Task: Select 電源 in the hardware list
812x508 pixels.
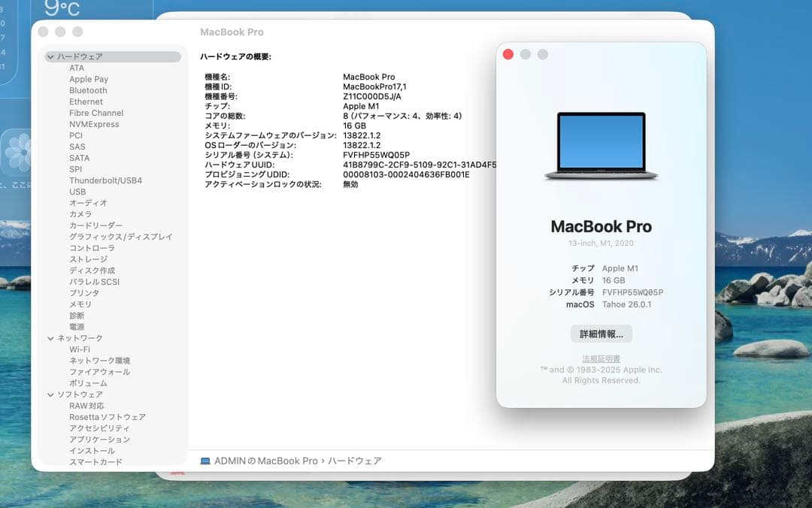Action: click(82, 327)
